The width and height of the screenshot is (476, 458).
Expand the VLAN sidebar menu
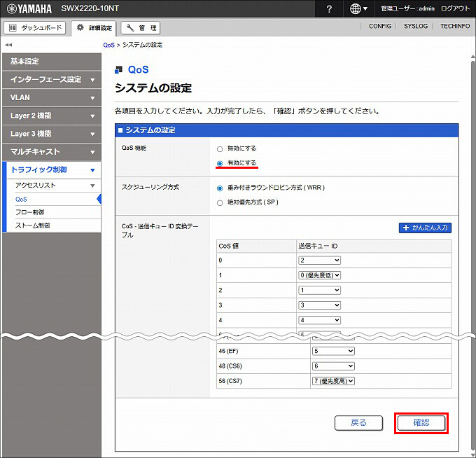[x=52, y=98]
